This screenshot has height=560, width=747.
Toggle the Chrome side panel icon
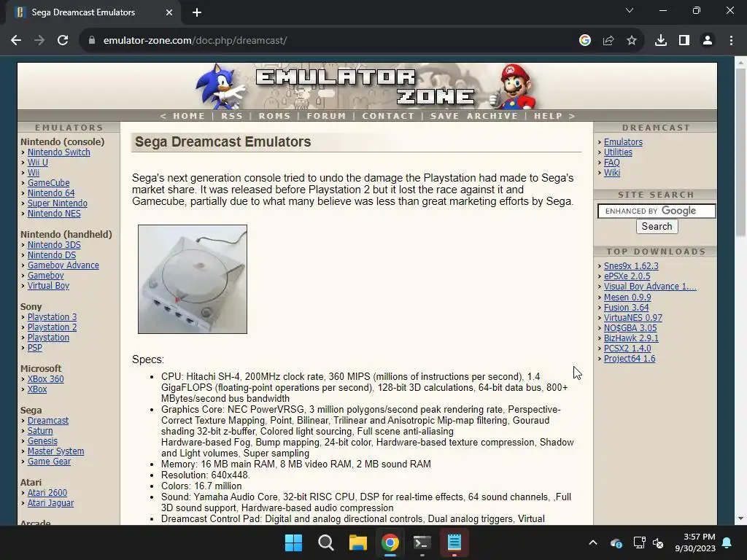point(684,41)
